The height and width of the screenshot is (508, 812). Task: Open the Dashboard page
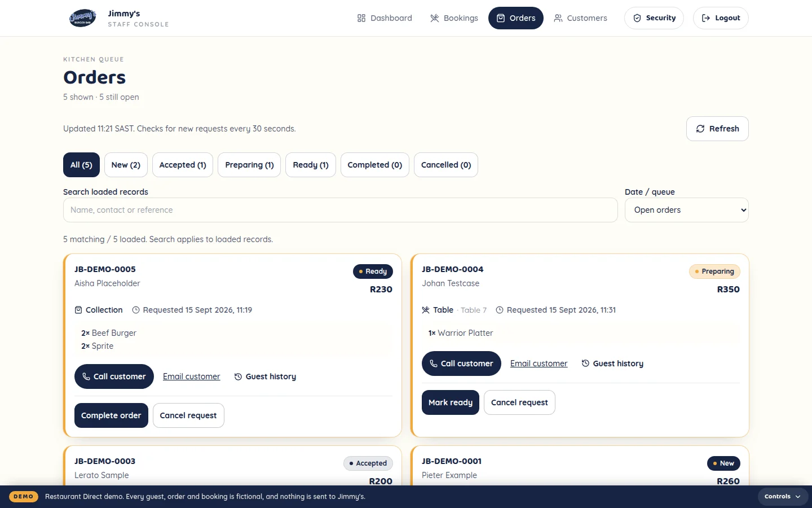pos(385,18)
